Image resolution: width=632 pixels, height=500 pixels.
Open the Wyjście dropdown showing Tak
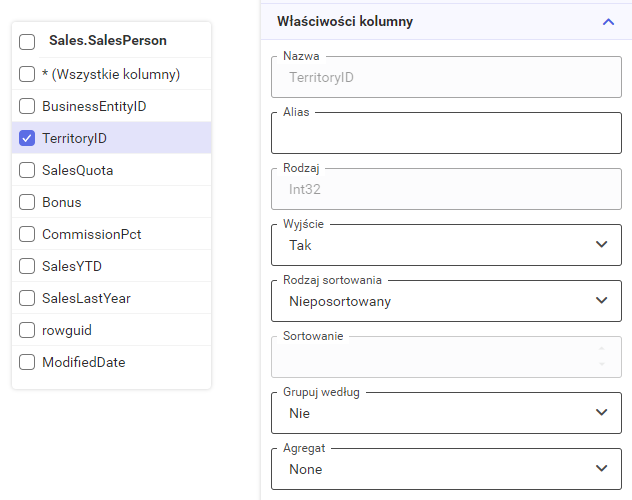[x=446, y=245]
